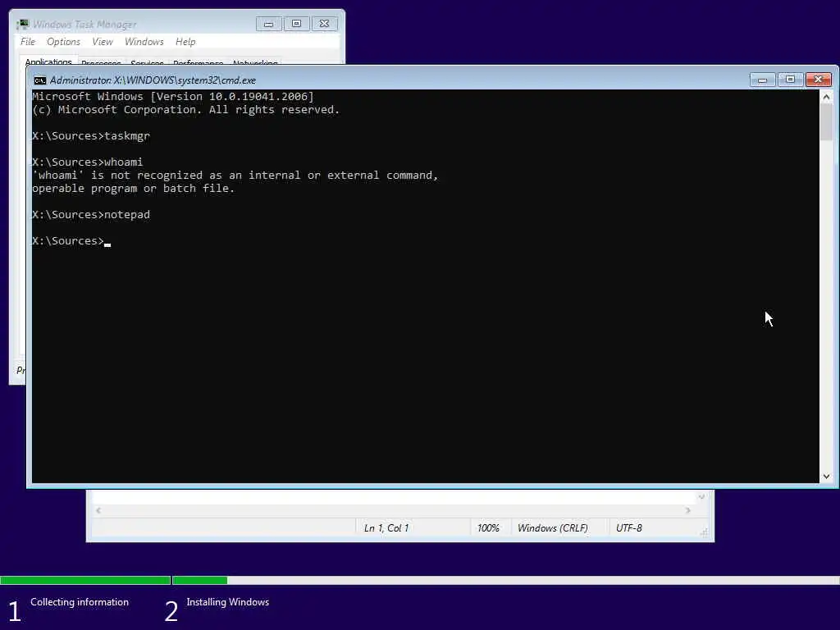Viewport: 840px width, 630px height.
Task: Select the Applications tab in Task Manager
Action: pos(48,61)
